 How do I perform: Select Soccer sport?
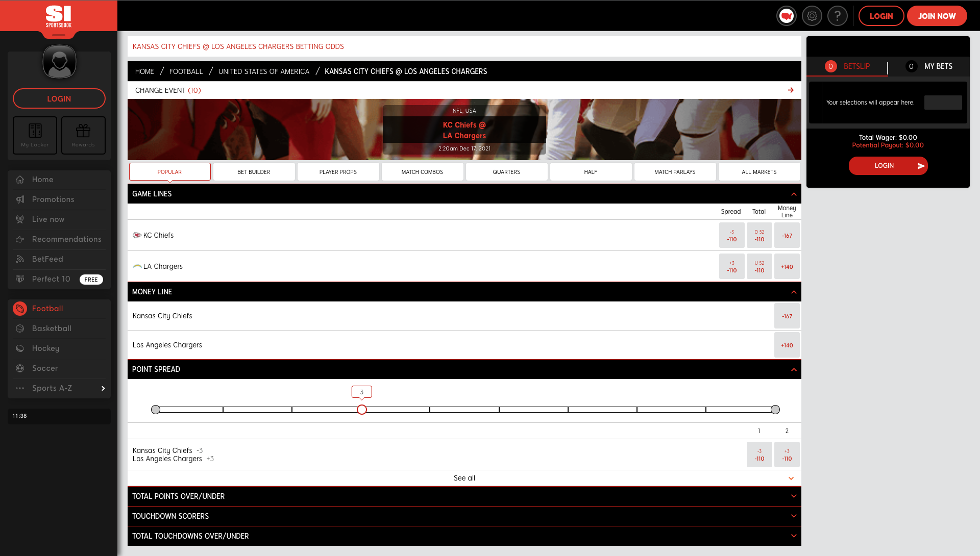[59, 368]
